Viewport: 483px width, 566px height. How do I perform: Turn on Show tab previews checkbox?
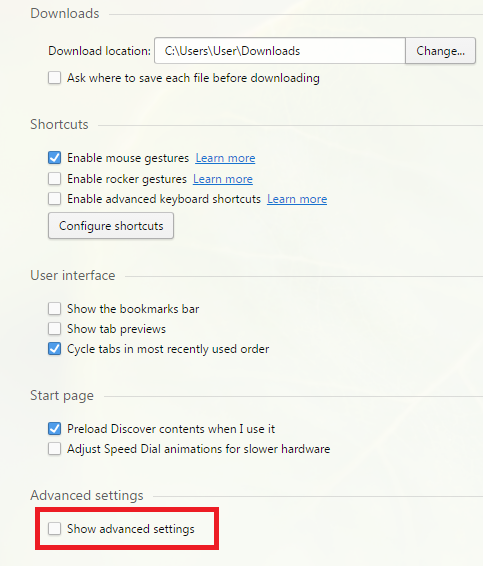[x=55, y=328]
